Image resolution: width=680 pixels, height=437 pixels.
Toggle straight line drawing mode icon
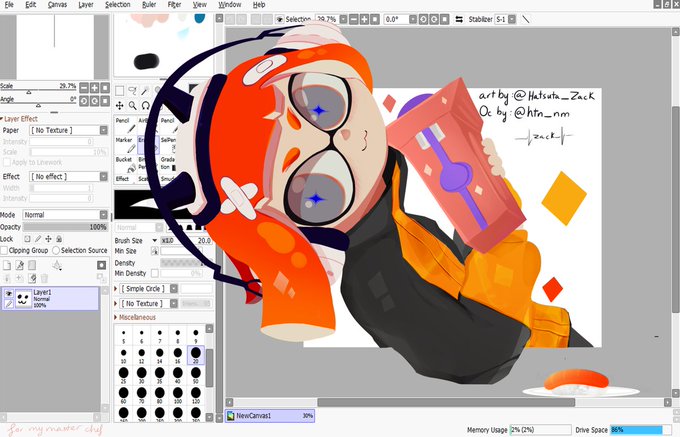click(x=526, y=20)
